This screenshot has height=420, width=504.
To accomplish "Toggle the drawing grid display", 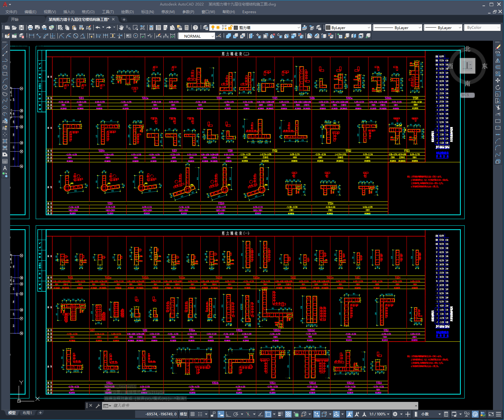I will [x=193, y=414].
